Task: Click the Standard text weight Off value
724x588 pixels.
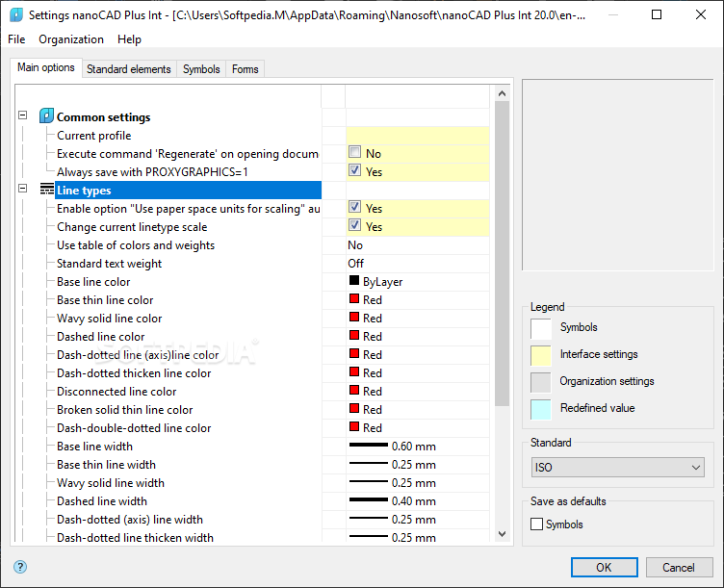Action: point(355,264)
